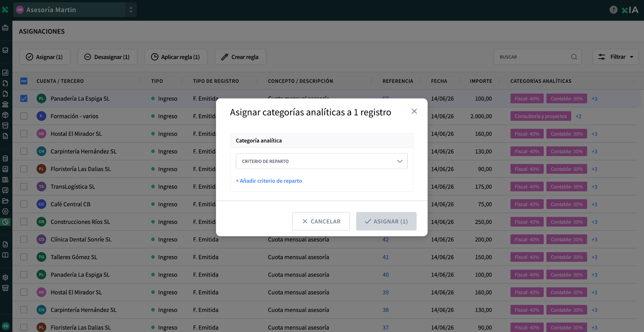Open the briefcase icon in the sidebar
The image size is (644, 332).
coord(5,28)
